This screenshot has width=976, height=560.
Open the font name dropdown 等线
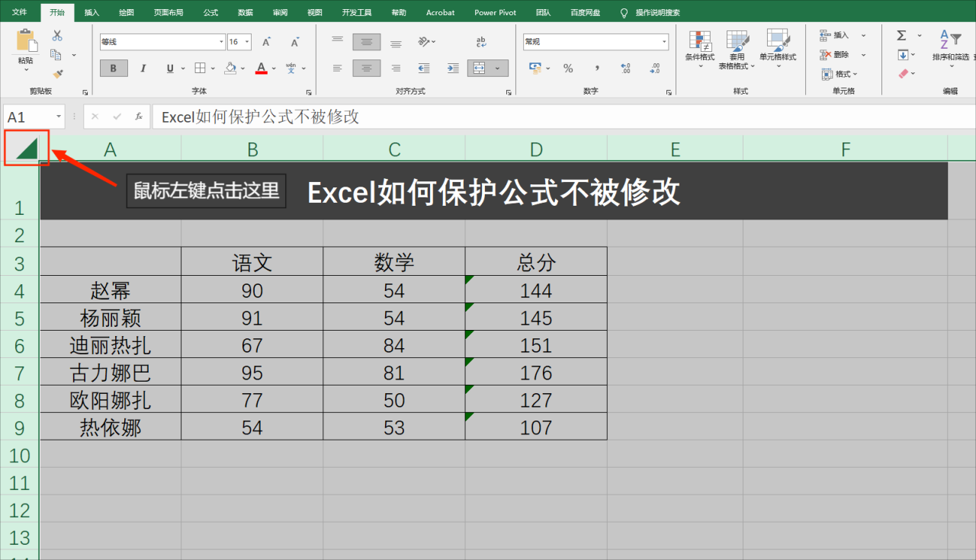click(222, 42)
